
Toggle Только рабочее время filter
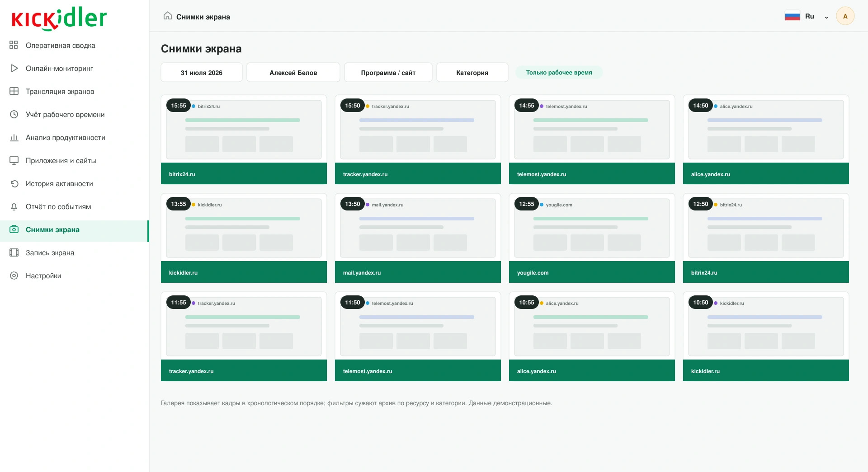pyautogui.click(x=559, y=72)
